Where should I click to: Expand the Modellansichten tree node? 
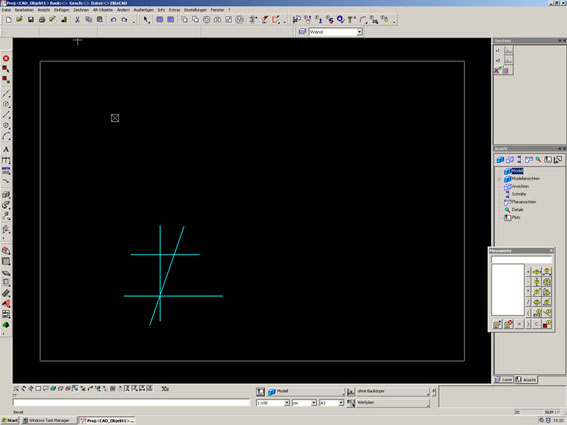point(499,179)
